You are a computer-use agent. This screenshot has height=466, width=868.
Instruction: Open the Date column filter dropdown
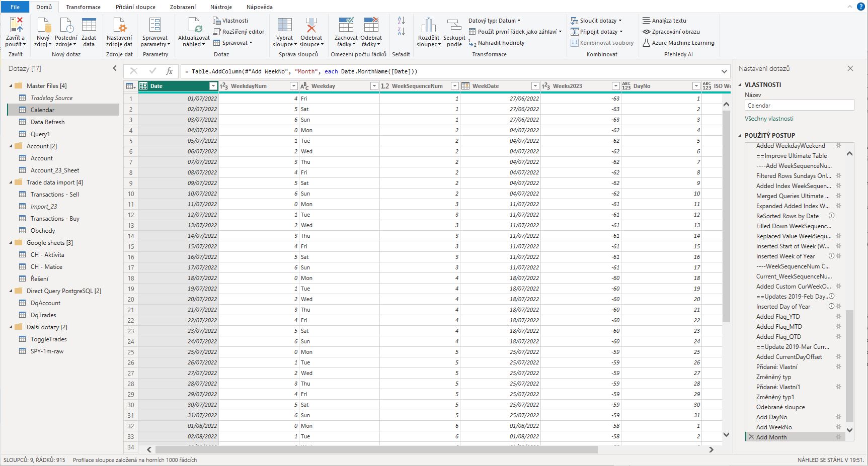213,86
